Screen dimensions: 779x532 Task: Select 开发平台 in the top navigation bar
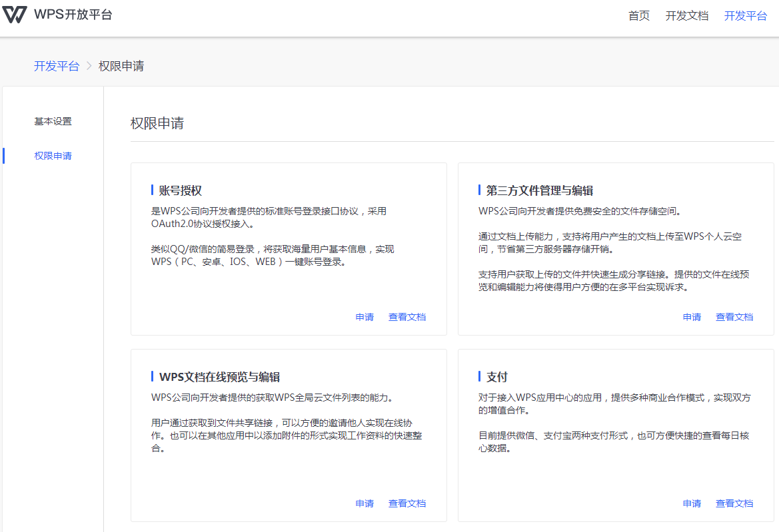[745, 16]
